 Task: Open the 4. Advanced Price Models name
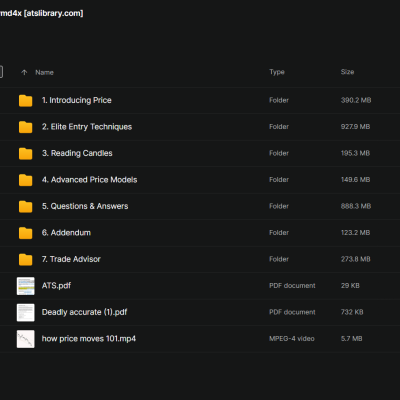pyautogui.click(x=89, y=180)
